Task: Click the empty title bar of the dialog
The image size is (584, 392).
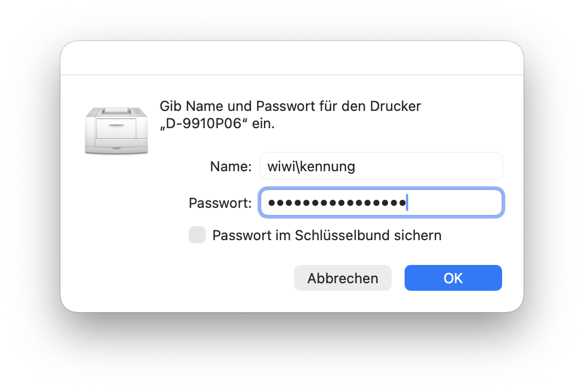Action: click(291, 58)
